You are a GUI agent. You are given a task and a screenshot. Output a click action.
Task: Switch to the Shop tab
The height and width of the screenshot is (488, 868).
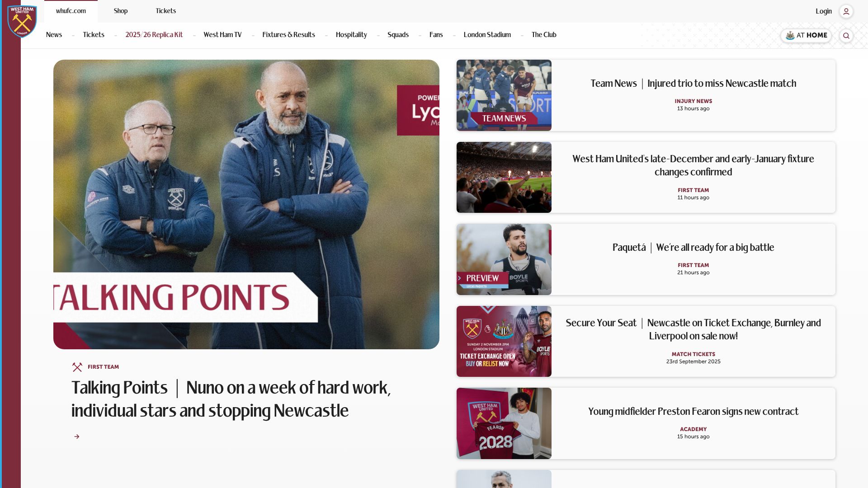point(121,11)
